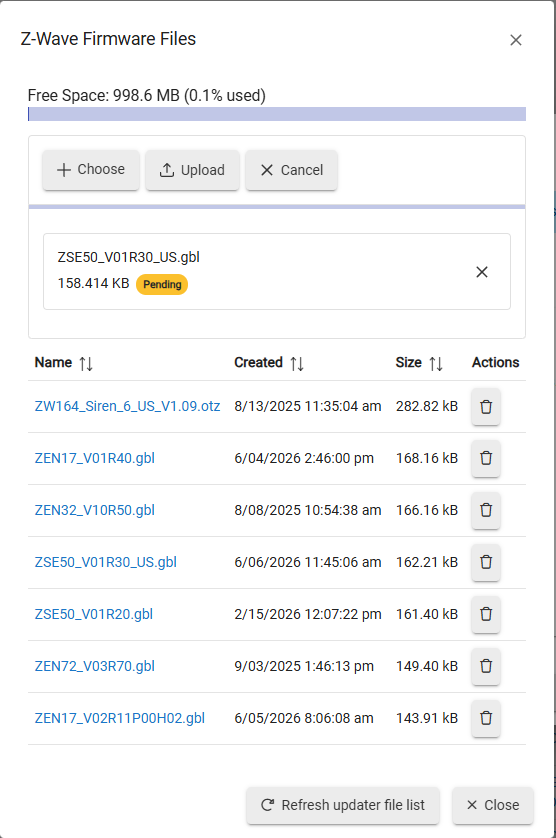Open the ZW164_Siren_6_US_V1.09.otz link

click(127, 407)
